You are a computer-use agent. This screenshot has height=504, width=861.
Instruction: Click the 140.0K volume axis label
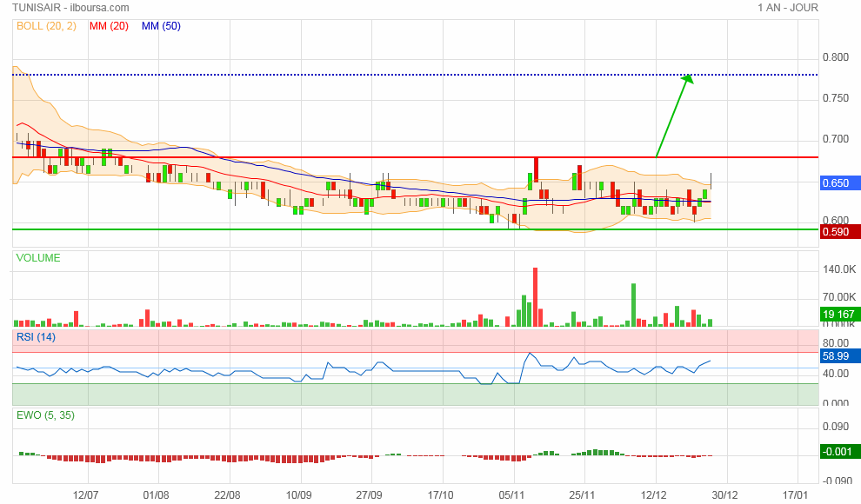839,269
